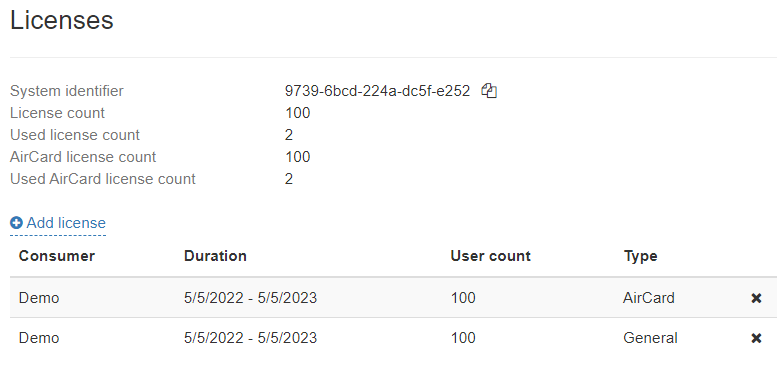
Task: Select user count 100 in AirCard row
Action: (463, 298)
